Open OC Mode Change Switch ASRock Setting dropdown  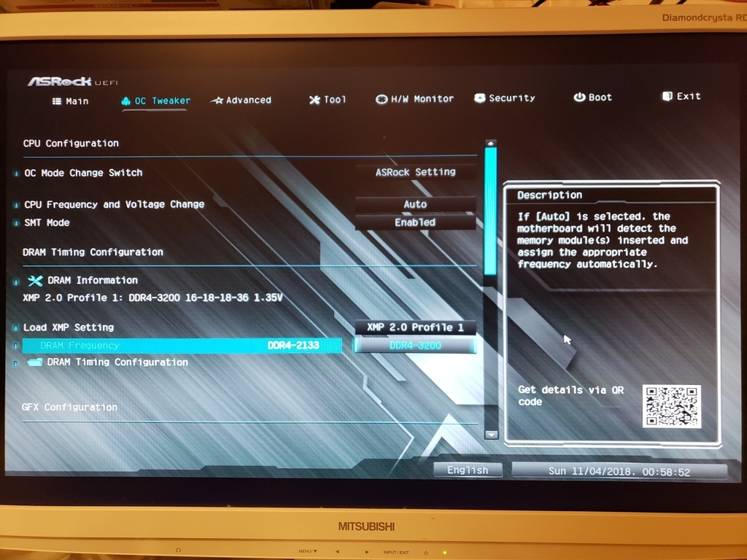(x=415, y=172)
